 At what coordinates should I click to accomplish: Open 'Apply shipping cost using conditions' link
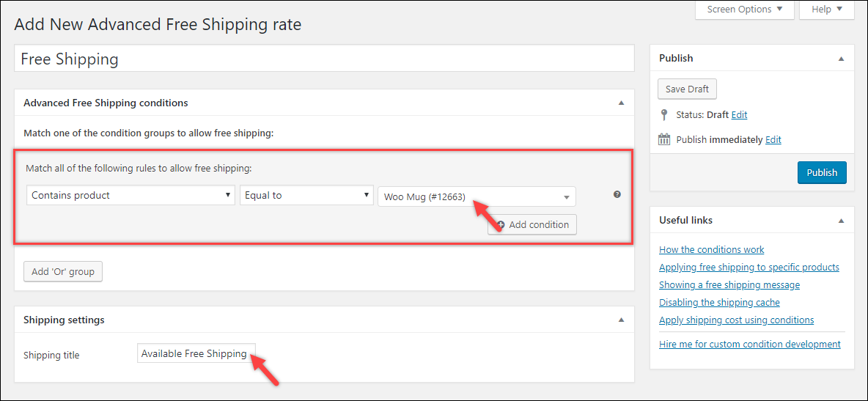coord(736,320)
